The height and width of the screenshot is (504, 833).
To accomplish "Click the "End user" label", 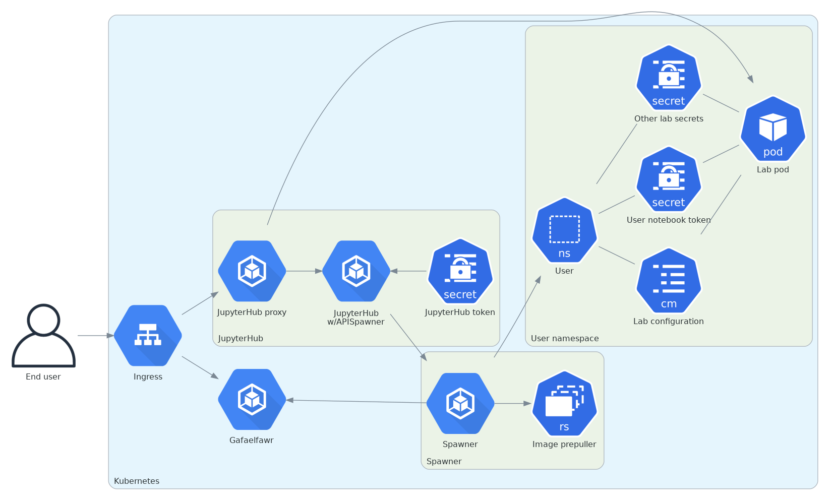I will (x=43, y=377).
